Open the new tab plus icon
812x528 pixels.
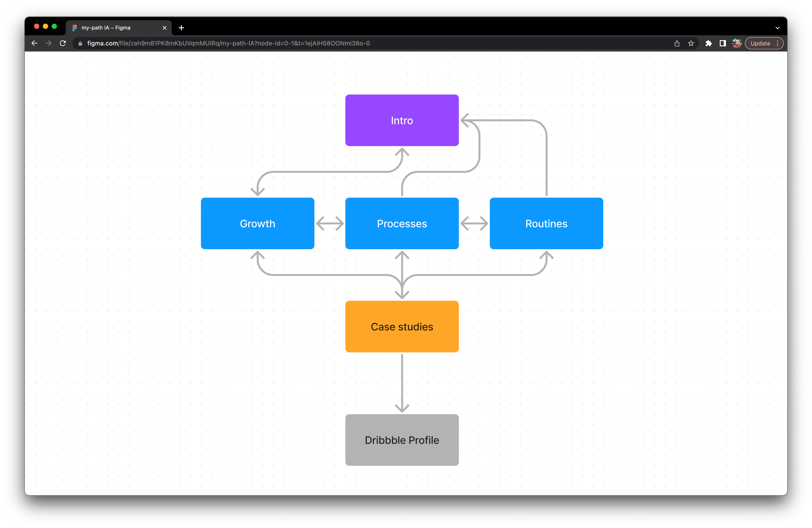pyautogui.click(x=181, y=28)
